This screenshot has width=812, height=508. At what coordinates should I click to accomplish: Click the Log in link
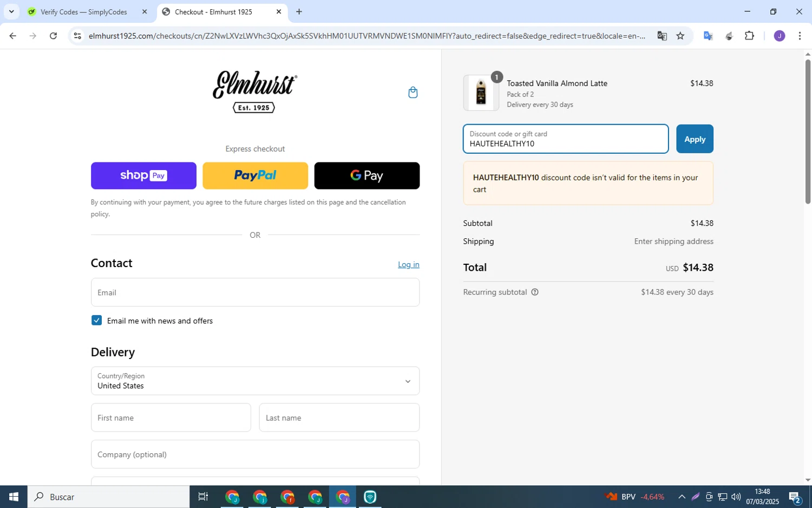408,264
